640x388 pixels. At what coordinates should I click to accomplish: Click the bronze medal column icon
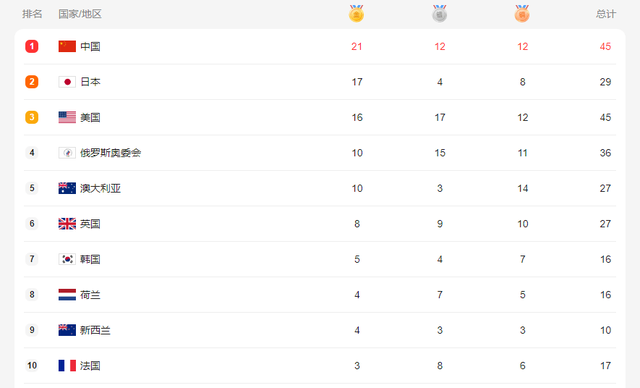tap(522, 13)
